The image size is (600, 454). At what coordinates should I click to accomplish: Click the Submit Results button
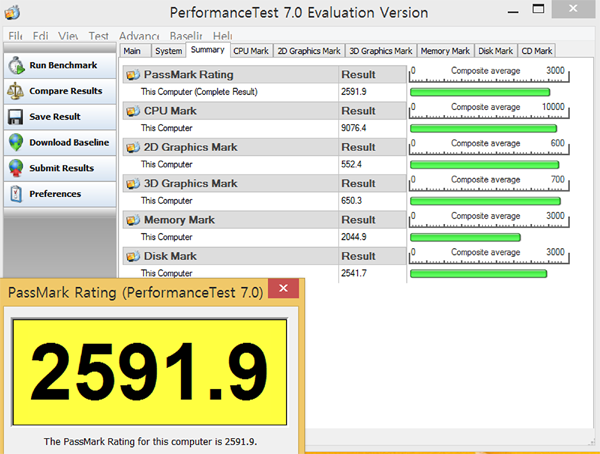point(60,168)
